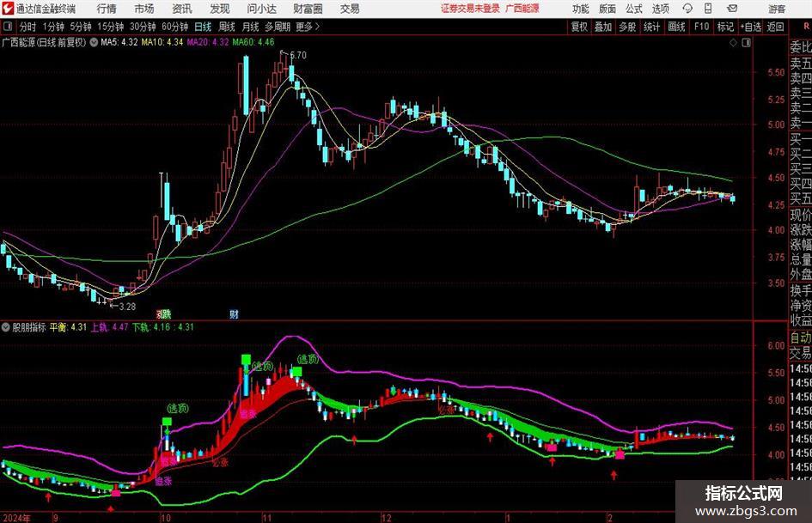Image resolution: width=812 pixels, height=523 pixels.
Task: Switch to 月线 period tab
Action: (x=250, y=27)
